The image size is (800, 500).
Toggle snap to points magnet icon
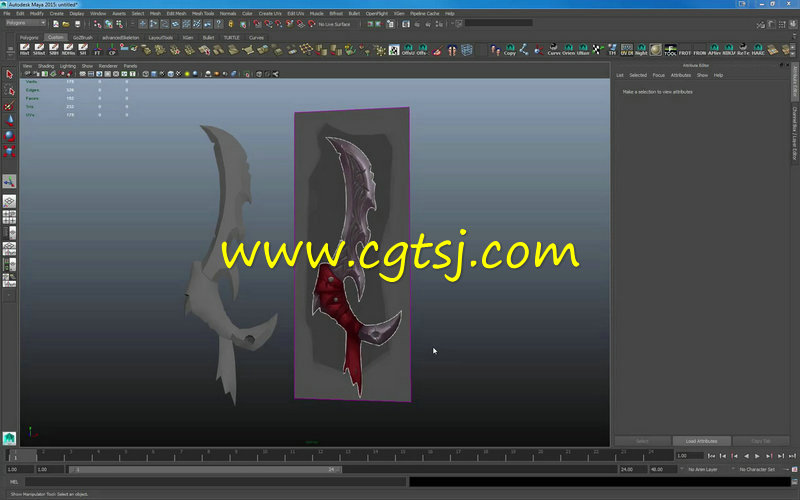coord(279,24)
